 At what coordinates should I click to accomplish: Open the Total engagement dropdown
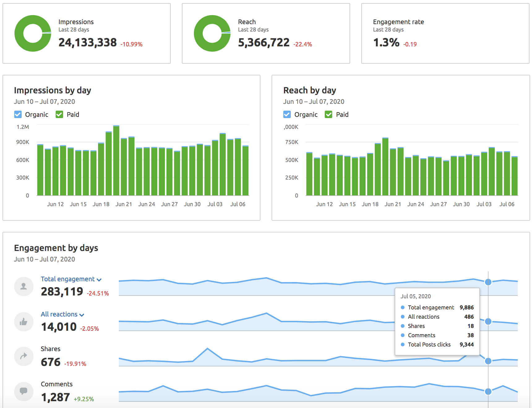coord(71,279)
